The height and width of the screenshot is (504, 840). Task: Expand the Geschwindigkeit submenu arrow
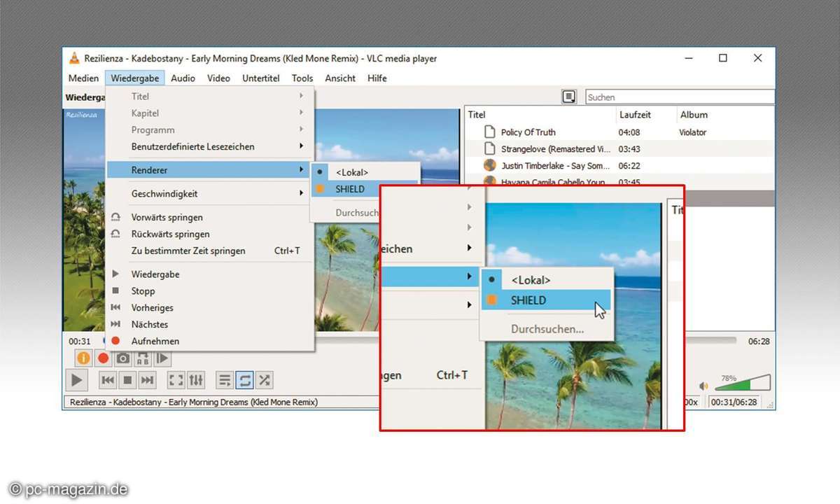(302, 193)
